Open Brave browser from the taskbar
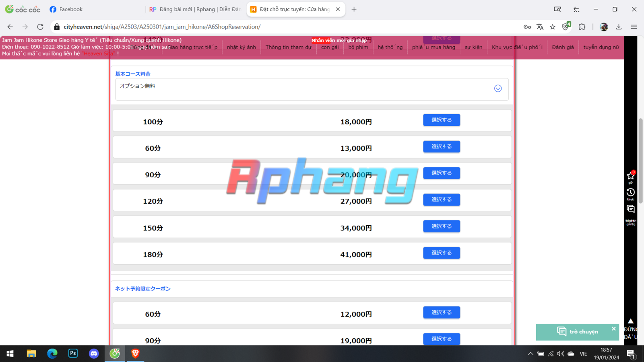 136,354
